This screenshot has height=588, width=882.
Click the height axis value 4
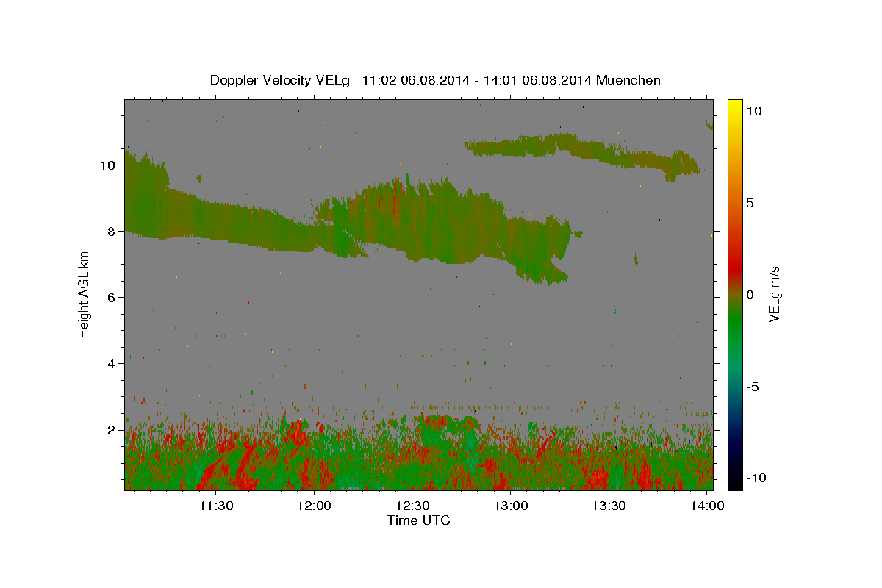click(x=112, y=364)
